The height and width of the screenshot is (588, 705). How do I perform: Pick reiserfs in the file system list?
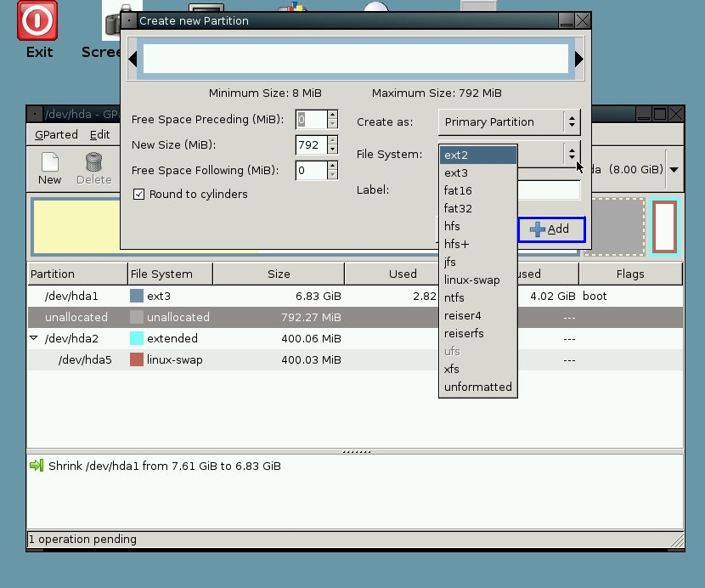(478, 333)
